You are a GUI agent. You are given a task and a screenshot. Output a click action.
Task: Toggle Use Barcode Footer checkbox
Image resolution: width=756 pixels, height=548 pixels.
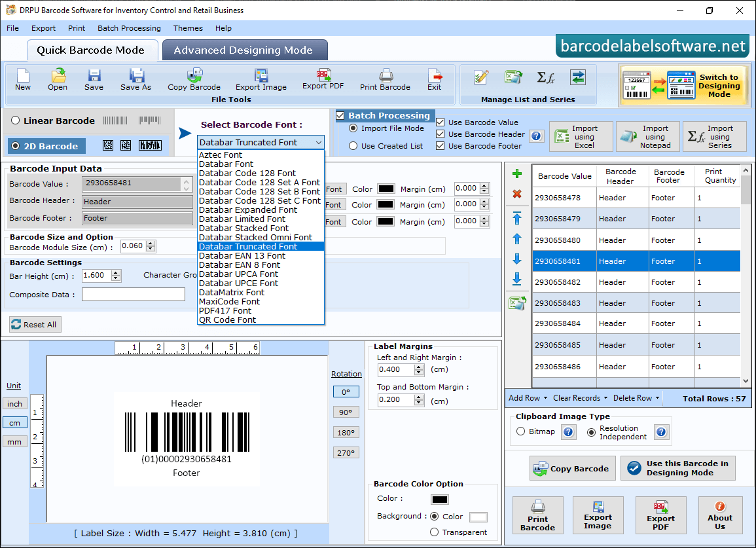coord(441,146)
